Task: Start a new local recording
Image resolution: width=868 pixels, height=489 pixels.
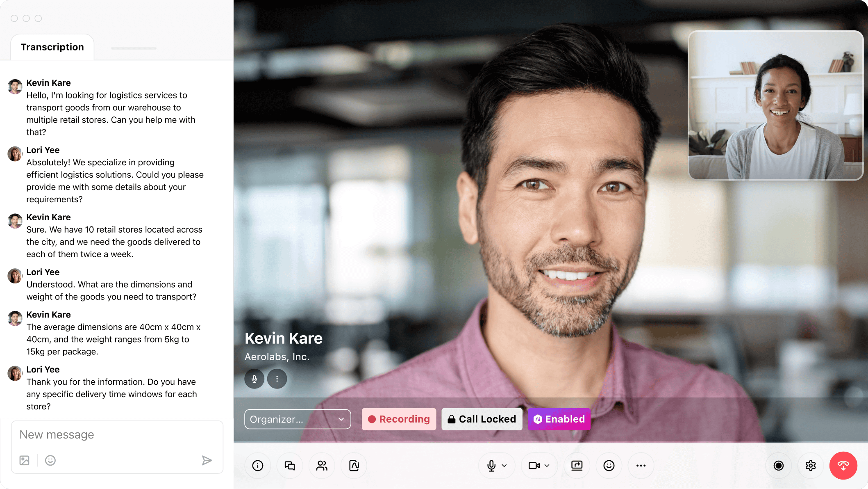Action: [x=778, y=466]
